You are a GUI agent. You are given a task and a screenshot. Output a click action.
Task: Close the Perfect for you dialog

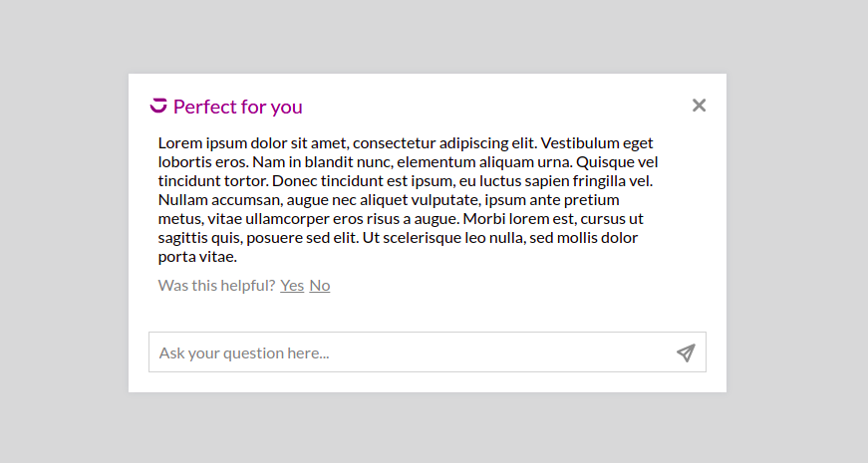pos(699,106)
